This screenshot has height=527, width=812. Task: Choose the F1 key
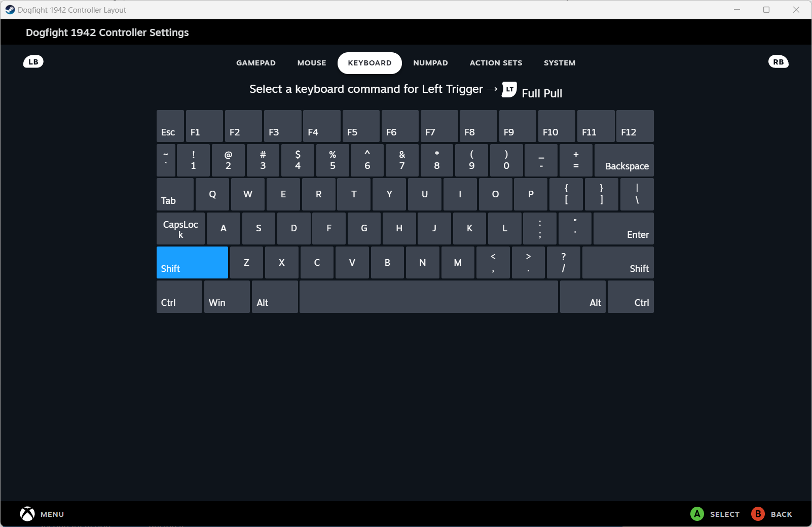tap(204, 126)
